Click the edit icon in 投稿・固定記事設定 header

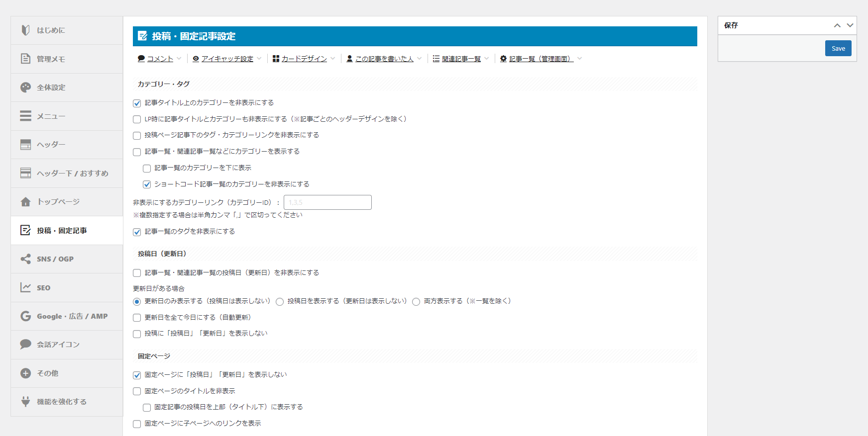pos(143,36)
